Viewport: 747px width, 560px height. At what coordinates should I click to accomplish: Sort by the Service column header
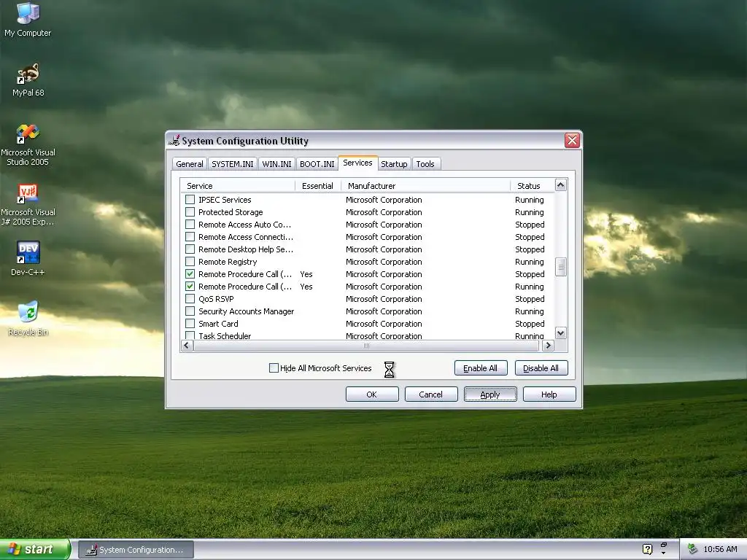pos(238,186)
